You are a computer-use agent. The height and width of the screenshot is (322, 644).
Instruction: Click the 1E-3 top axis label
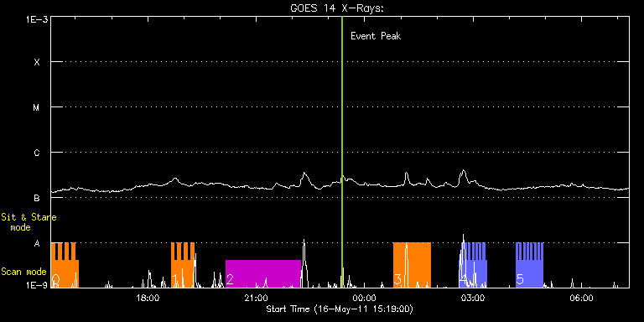[38, 19]
